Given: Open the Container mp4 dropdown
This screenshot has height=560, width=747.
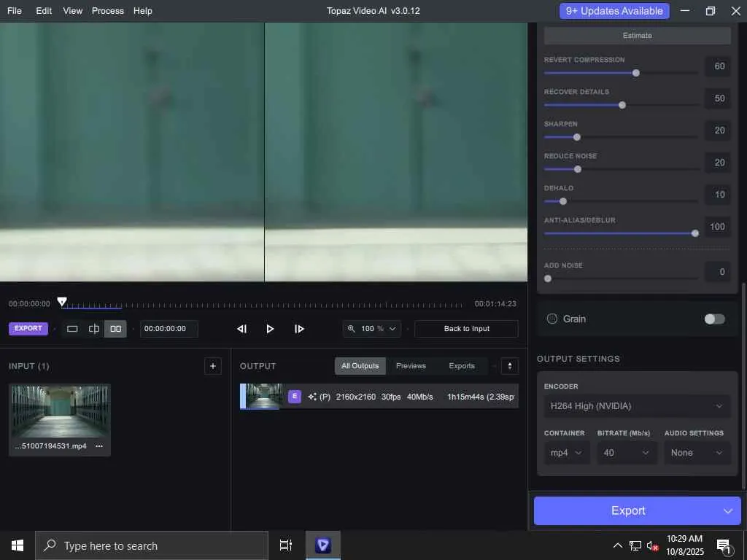Looking at the screenshot, I should 566,452.
